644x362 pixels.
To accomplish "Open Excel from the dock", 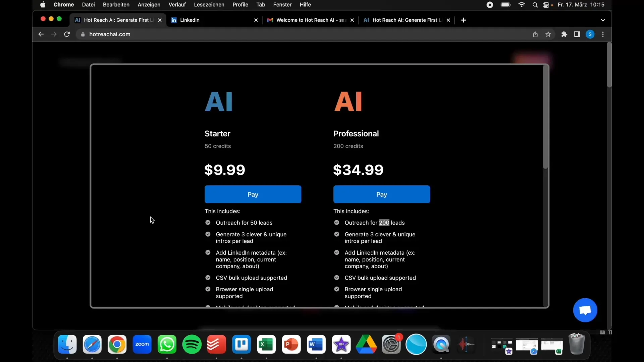I will (266, 344).
